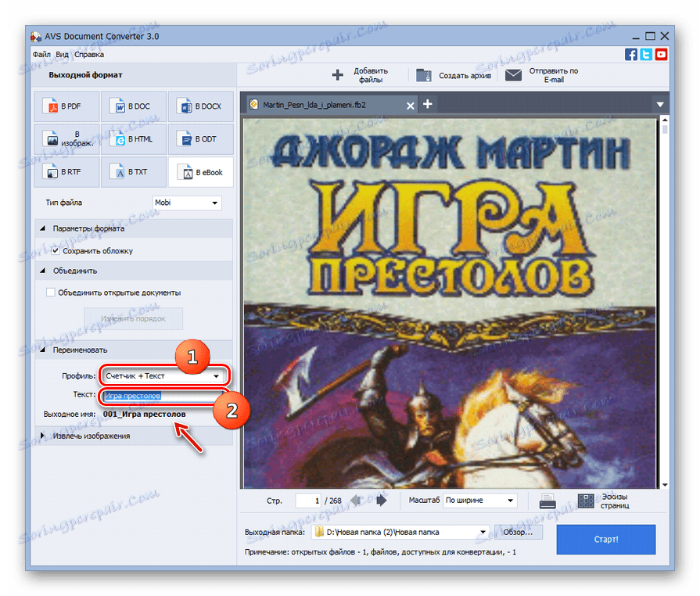
Task: Click the create archive icon
Action: 424,75
